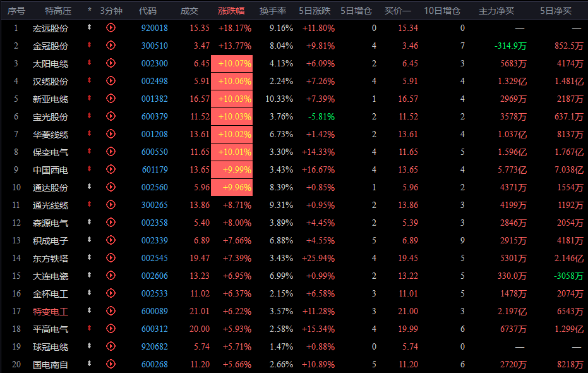This screenshot has width=588, height=373.
Task: Click the highlighted +10.03% cell for 新亚电缆
Action: (232, 99)
